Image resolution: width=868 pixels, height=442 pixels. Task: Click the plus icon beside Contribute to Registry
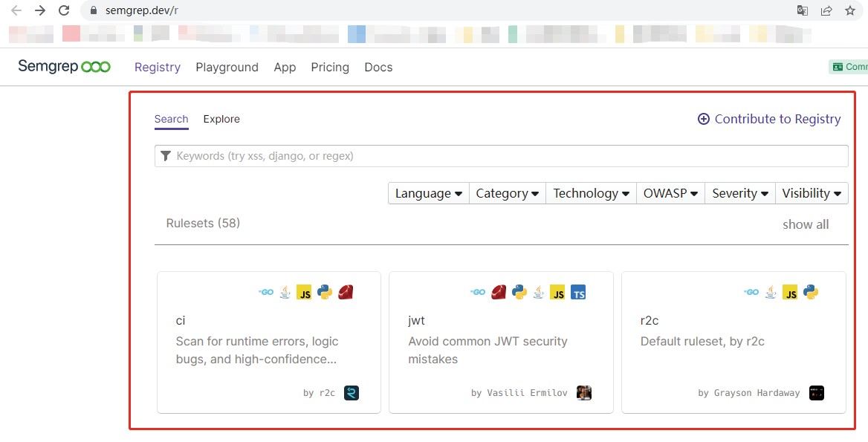703,119
